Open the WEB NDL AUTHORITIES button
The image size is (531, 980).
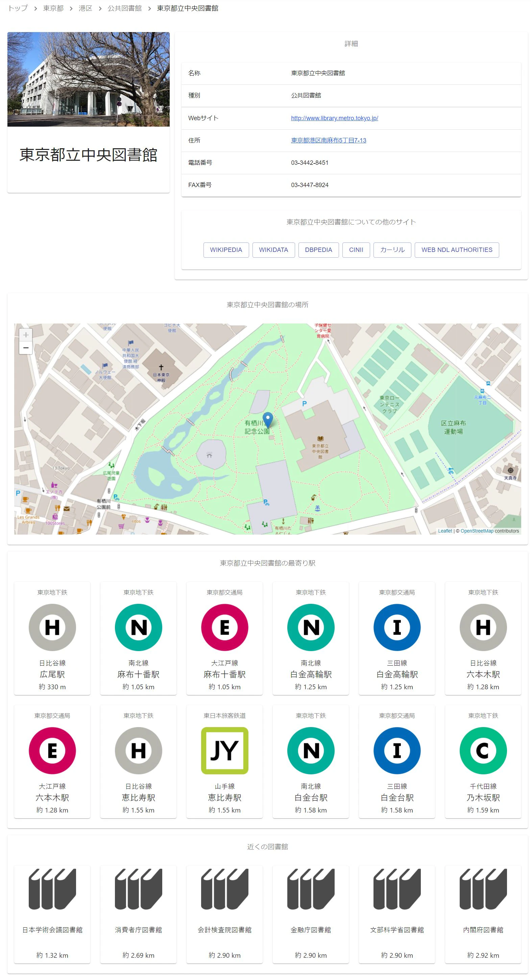(x=457, y=250)
